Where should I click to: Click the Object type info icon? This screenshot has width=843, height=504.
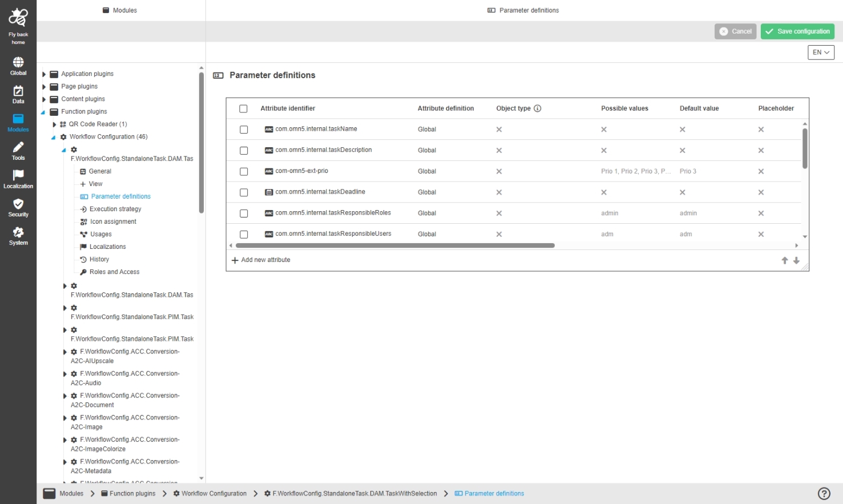537,108
